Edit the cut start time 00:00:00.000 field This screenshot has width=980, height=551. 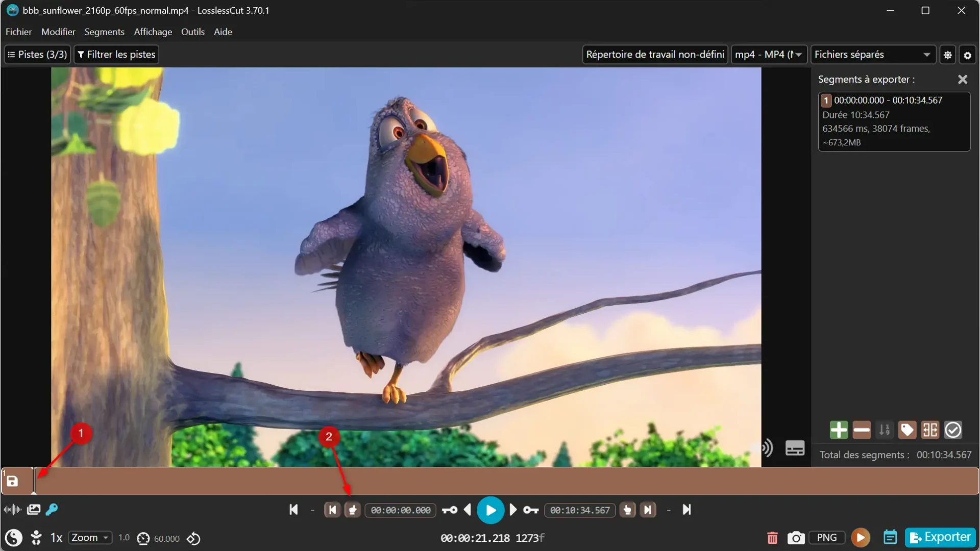click(401, 510)
